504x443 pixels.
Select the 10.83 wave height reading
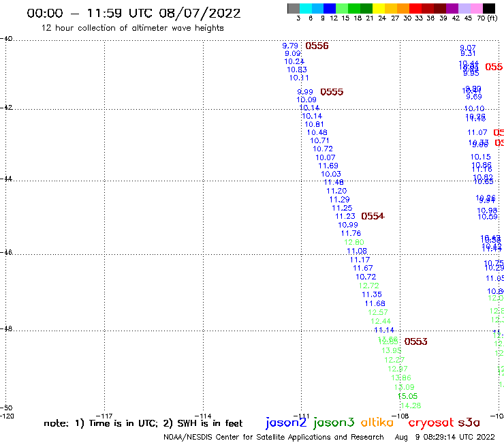click(297, 70)
